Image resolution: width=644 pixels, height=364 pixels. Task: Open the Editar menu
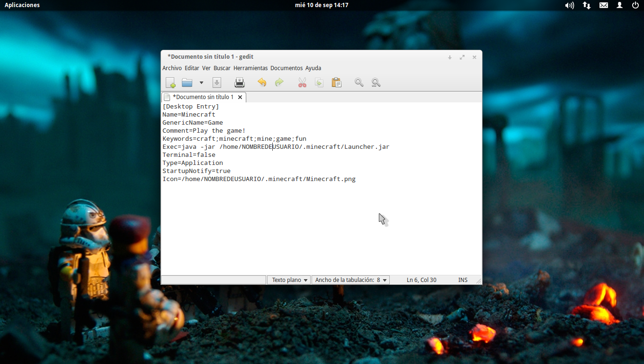[x=192, y=68]
